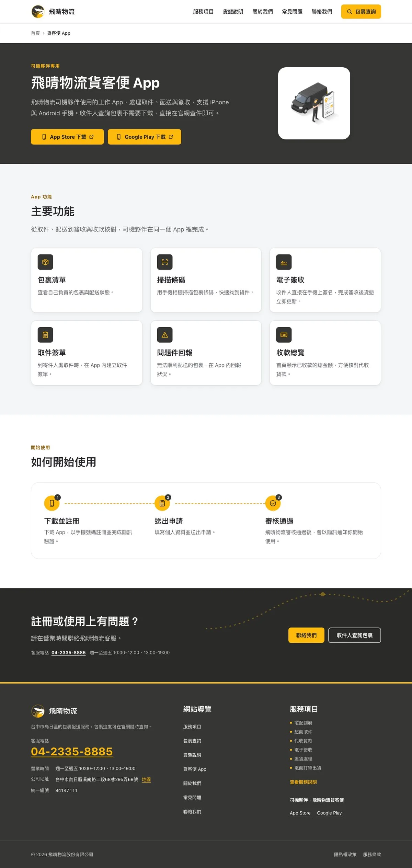The image size is (412, 868).
Task: Call the small 04-2335-8885 link beside 客服電話
Action: click(69, 653)
